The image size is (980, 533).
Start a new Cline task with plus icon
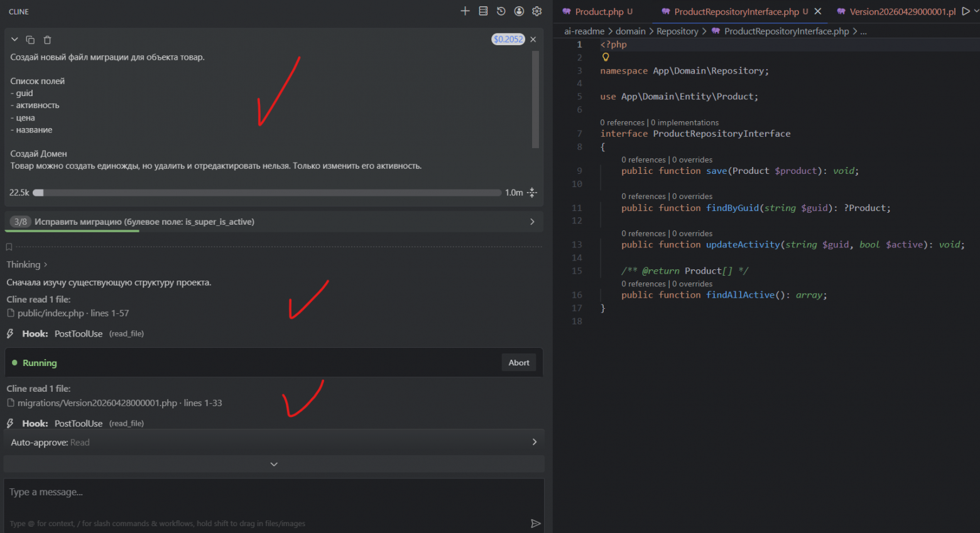click(x=465, y=11)
